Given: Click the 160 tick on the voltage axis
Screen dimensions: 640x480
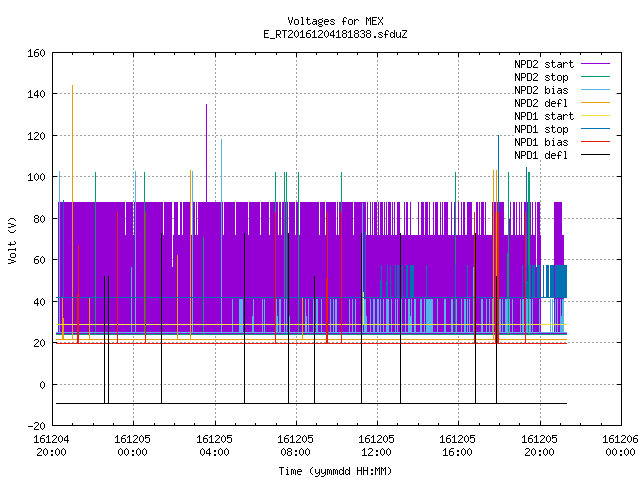Looking at the screenshot, I should click(x=36, y=53).
